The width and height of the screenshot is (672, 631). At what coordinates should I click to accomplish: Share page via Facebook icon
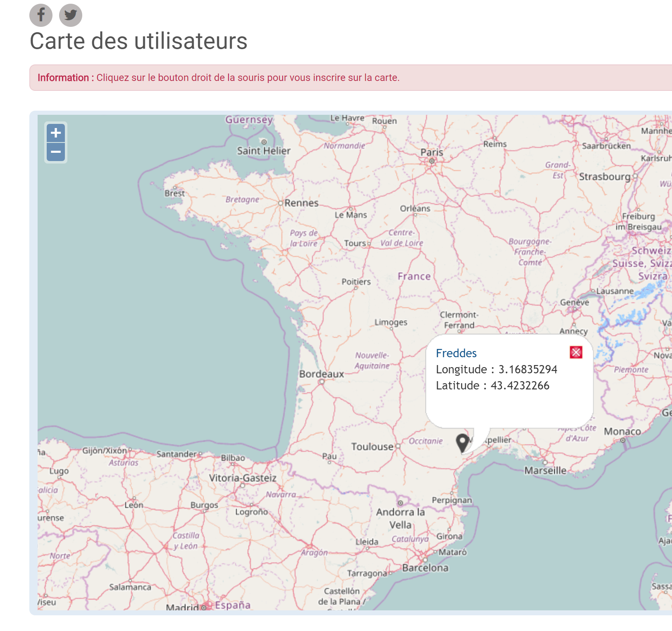[x=41, y=15]
